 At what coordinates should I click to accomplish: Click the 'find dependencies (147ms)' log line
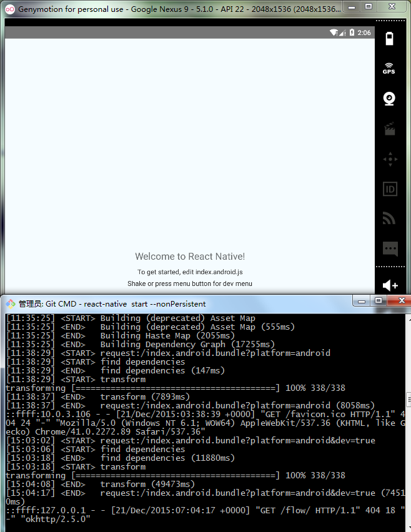click(116, 370)
